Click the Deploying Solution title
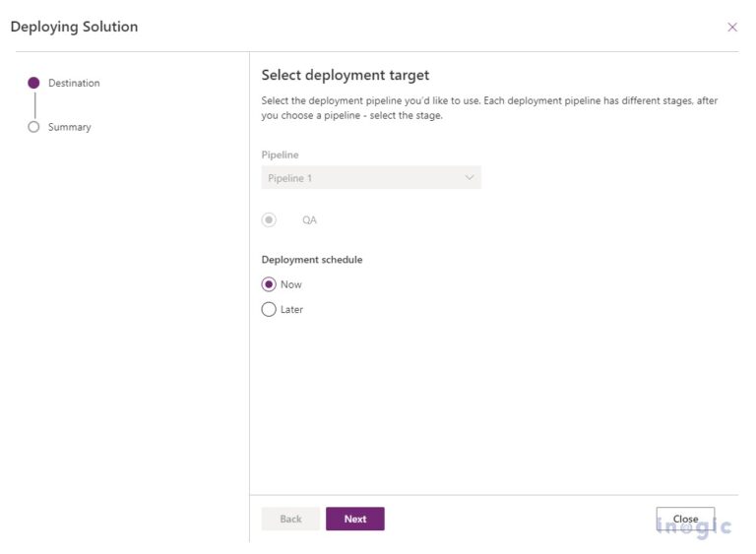The height and width of the screenshot is (554, 756). [74, 27]
